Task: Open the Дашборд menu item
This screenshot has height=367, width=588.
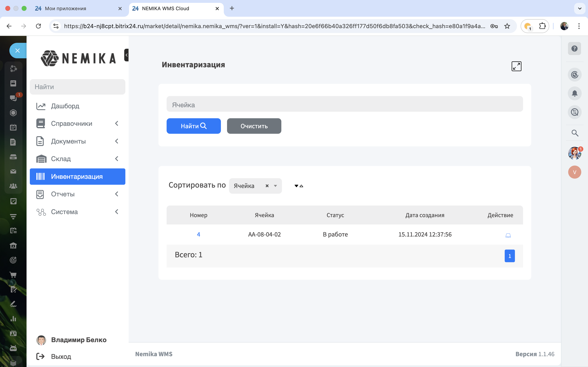Action: (x=65, y=106)
